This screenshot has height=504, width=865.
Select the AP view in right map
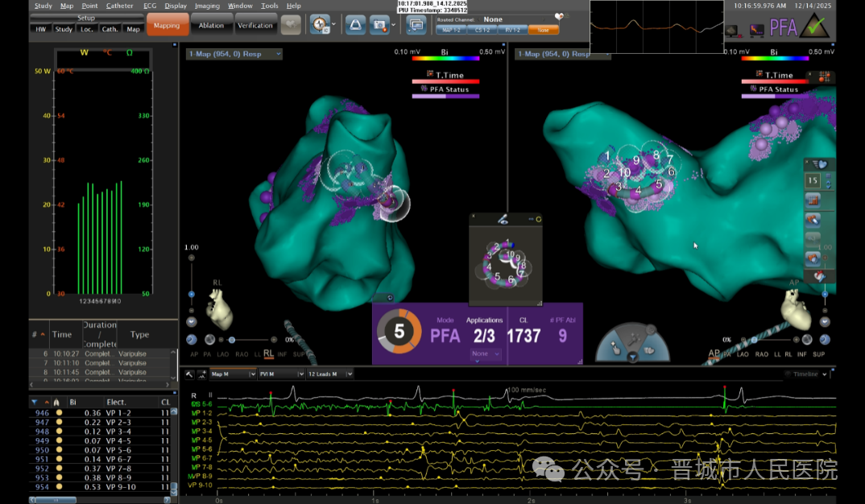click(x=714, y=353)
